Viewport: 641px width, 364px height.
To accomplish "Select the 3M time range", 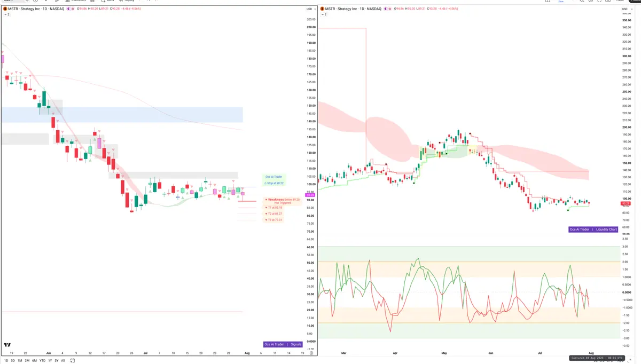I will pos(27,361).
